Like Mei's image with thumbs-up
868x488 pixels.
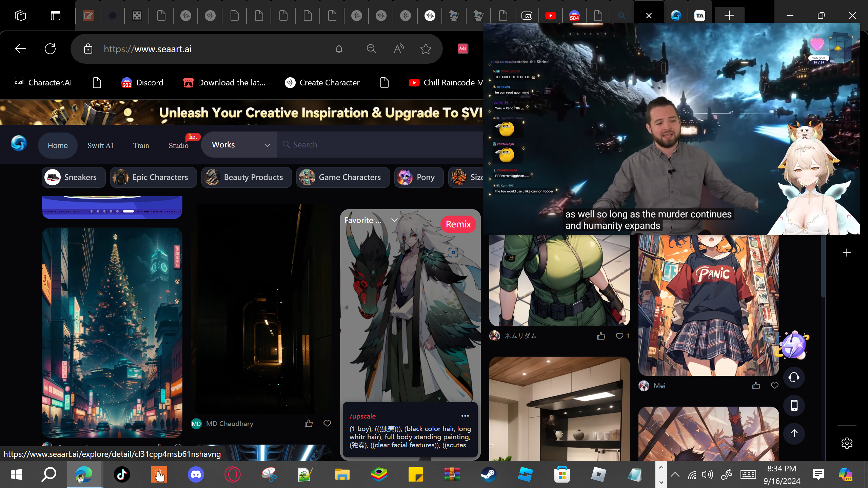point(756,385)
